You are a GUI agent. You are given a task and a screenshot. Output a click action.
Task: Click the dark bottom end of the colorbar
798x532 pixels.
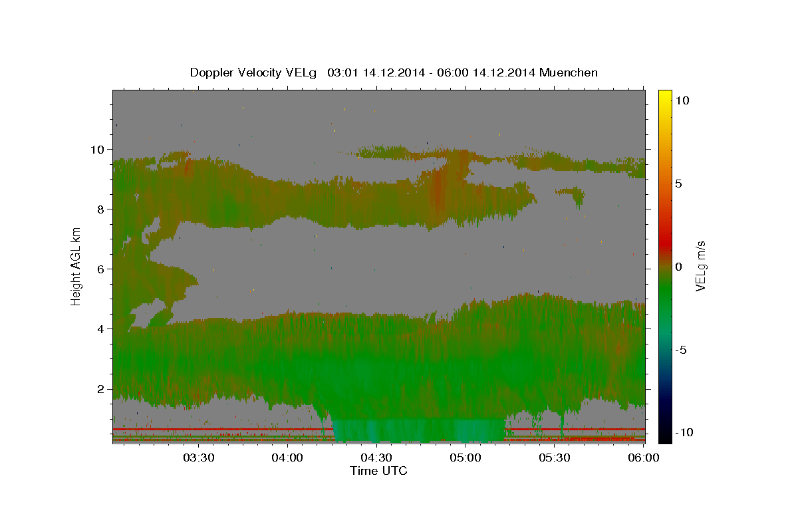tap(665, 436)
